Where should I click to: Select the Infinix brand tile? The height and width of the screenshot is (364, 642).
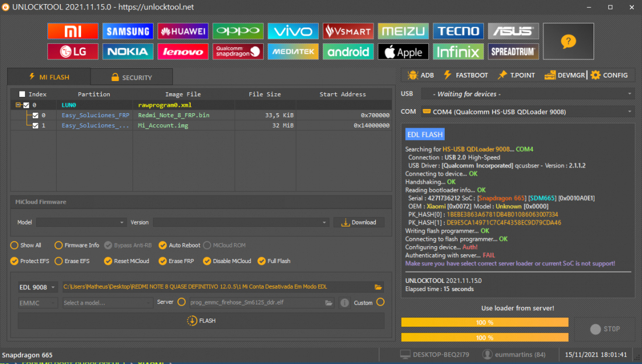[458, 51]
